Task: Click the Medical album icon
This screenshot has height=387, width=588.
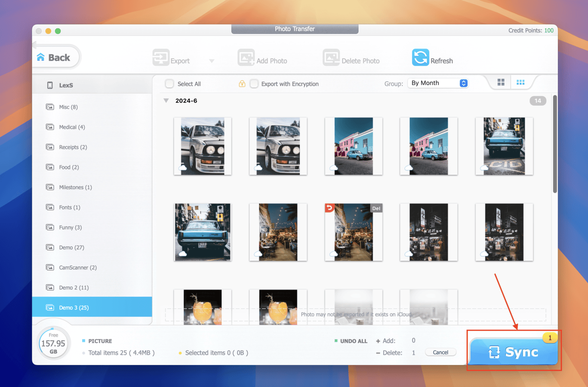Action: 50,127
